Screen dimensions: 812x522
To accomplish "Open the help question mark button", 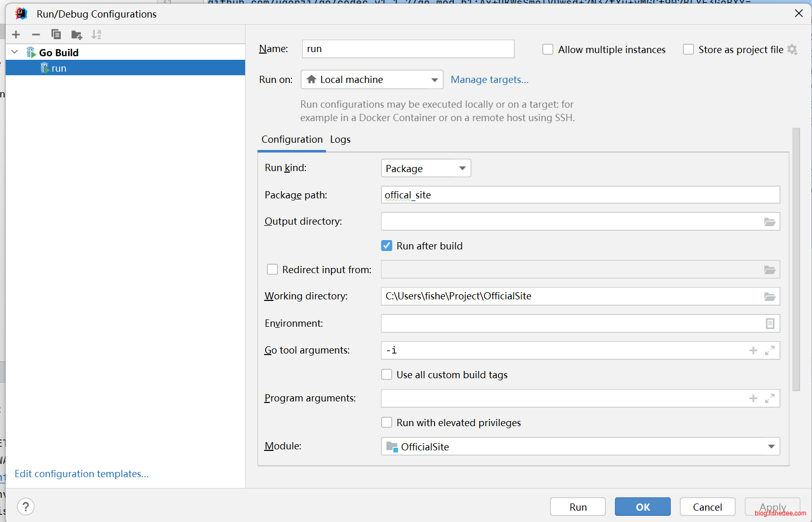I will 26,507.
